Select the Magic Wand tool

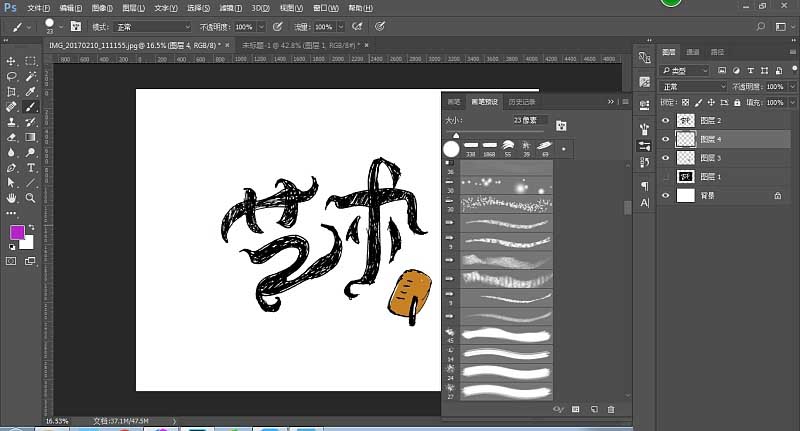(31, 77)
